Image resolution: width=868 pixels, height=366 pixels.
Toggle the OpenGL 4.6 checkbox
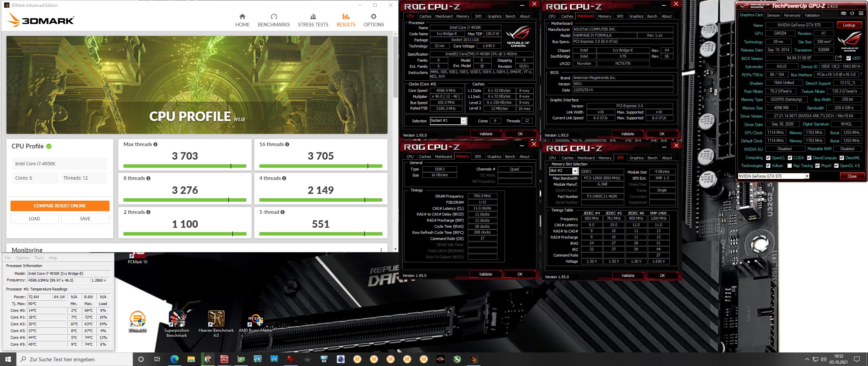pyautogui.click(x=836, y=166)
